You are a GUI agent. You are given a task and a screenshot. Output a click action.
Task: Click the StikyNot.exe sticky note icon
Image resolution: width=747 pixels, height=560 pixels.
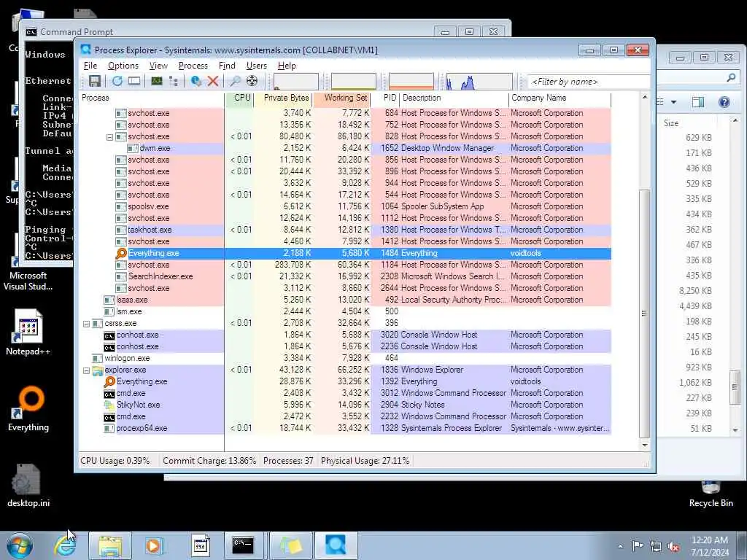[109, 405]
